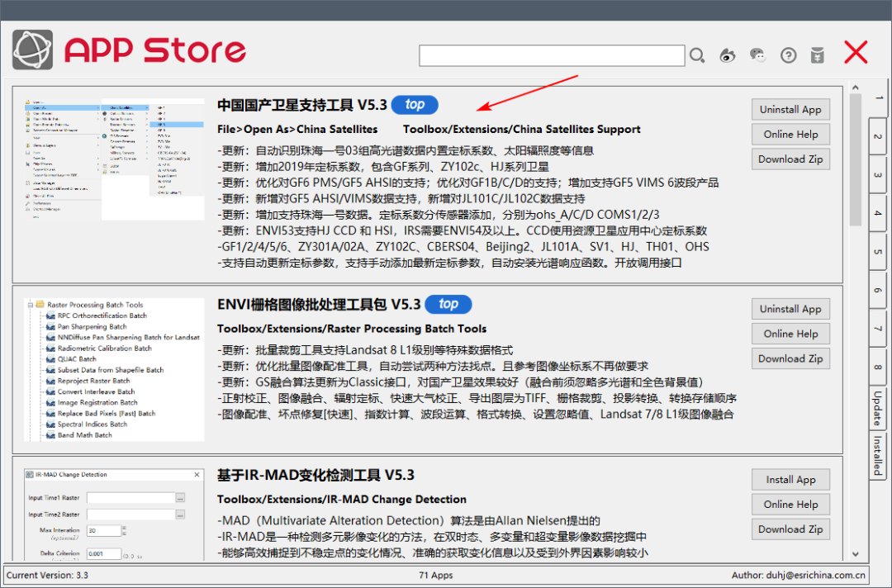Click 'RPC Orthorectification Batch' in thumbnail tree
This screenshot has width=892, height=588.
click(x=102, y=315)
